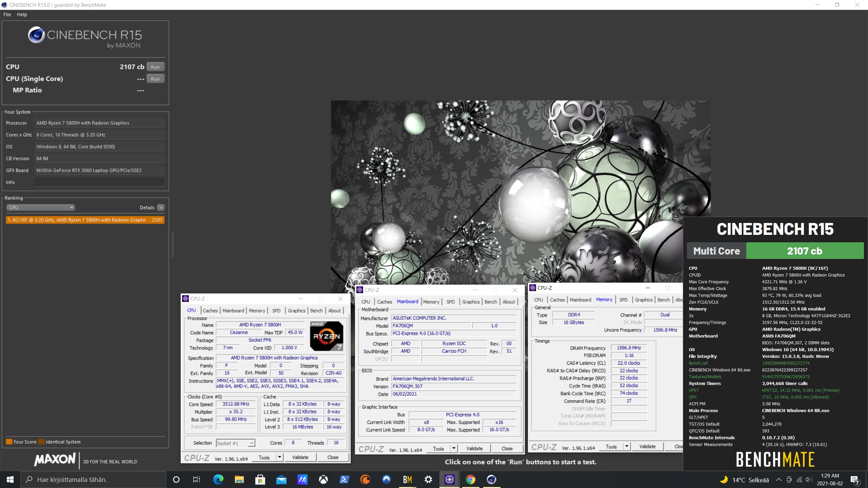
Task: Open Task View on the taskbar
Action: [x=197, y=480]
